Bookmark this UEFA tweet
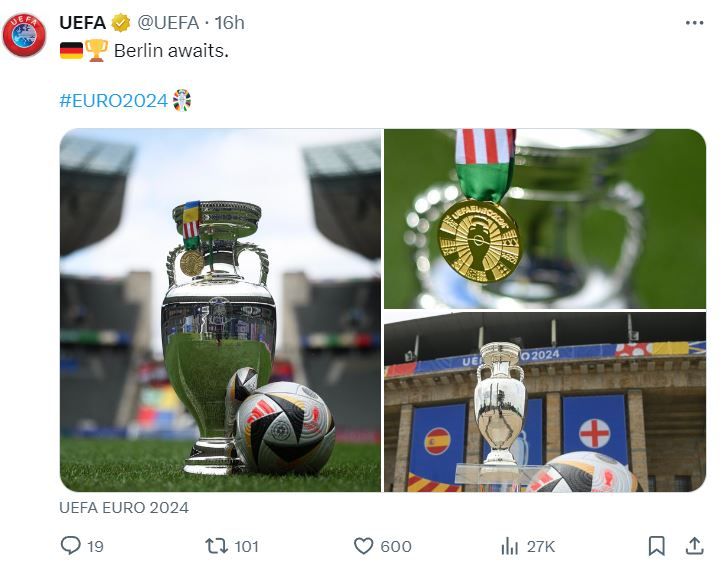723x570 pixels. (657, 546)
